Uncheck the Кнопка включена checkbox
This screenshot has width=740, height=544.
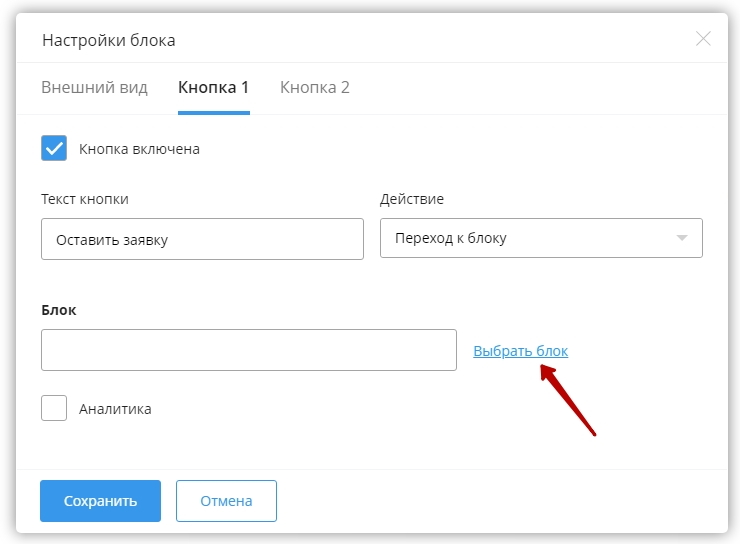point(54,149)
